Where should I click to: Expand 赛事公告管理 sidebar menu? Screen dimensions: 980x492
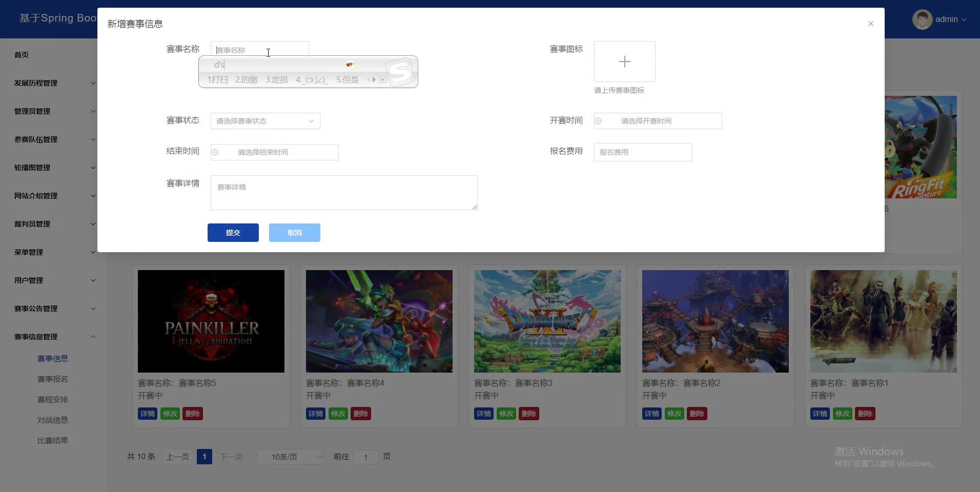tap(54, 309)
